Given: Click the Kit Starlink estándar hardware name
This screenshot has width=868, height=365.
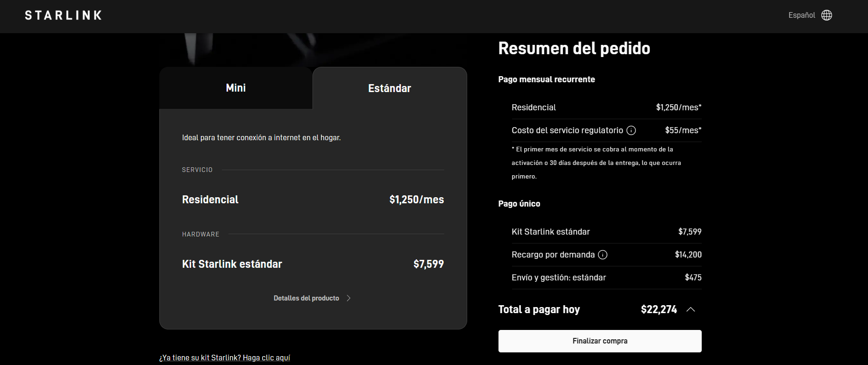Looking at the screenshot, I should coord(232,264).
